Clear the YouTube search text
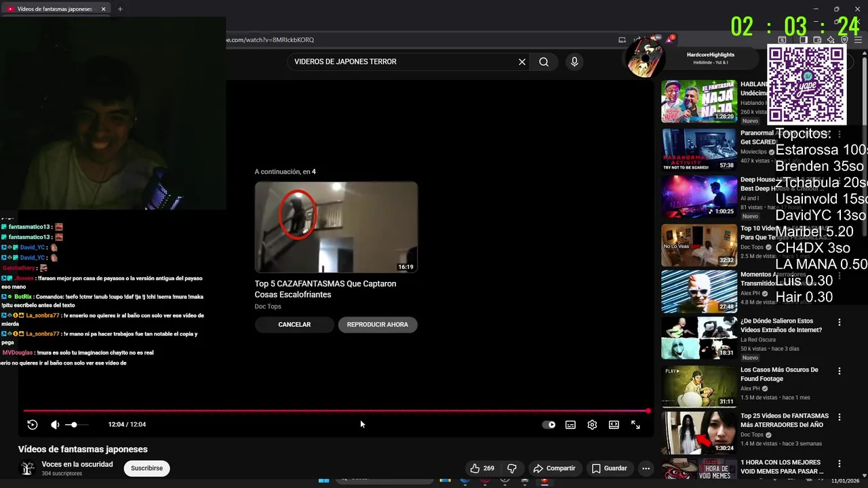 tap(521, 62)
